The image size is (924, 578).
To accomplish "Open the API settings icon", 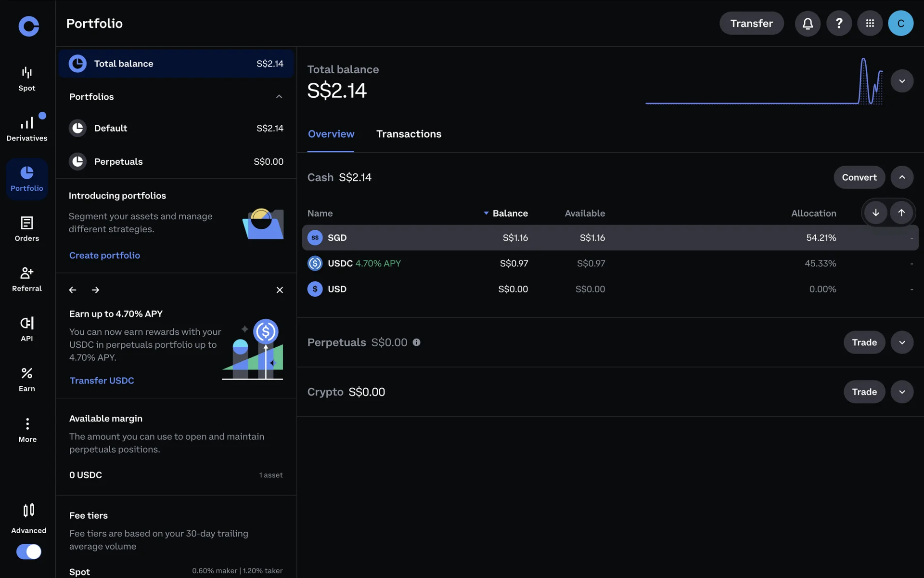I will (27, 329).
